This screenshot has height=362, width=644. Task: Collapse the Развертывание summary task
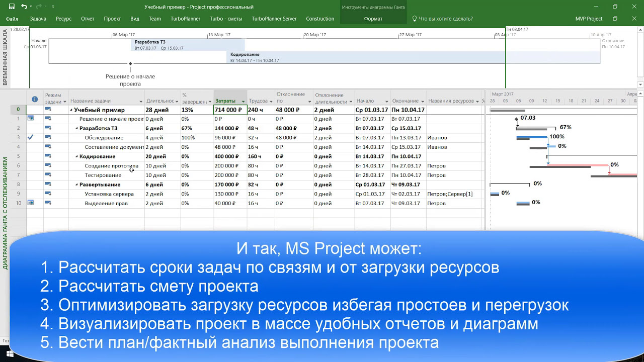(76, 185)
